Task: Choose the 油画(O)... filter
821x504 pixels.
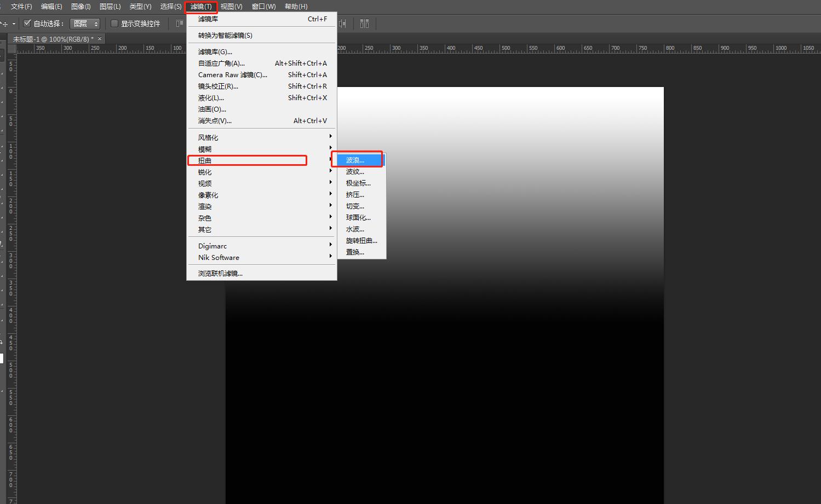Action: point(262,109)
